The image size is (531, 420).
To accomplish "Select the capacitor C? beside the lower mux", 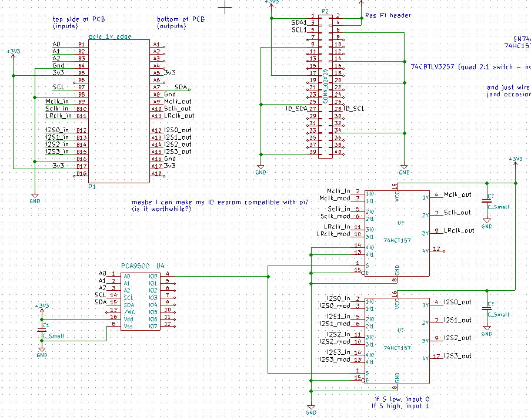I will tap(487, 309).
